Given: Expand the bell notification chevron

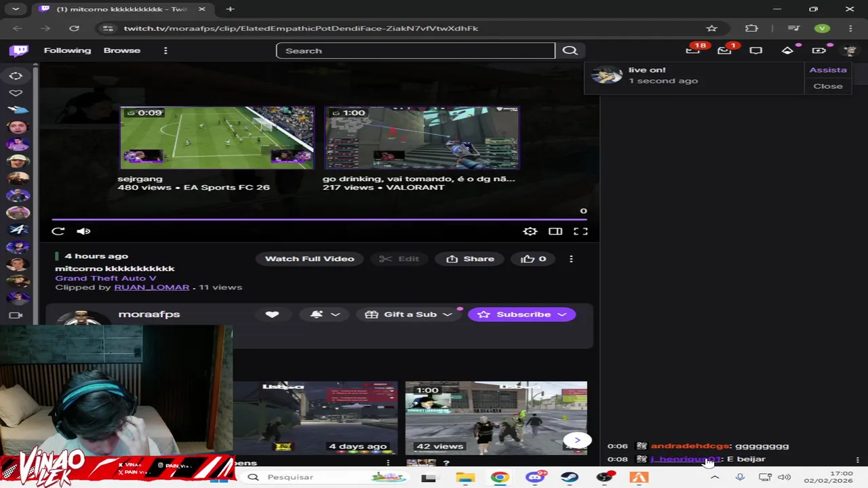Looking at the screenshot, I should click(x=335, y=314).
